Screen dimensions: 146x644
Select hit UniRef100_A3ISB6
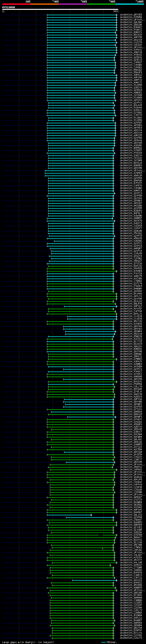(131, 278)
